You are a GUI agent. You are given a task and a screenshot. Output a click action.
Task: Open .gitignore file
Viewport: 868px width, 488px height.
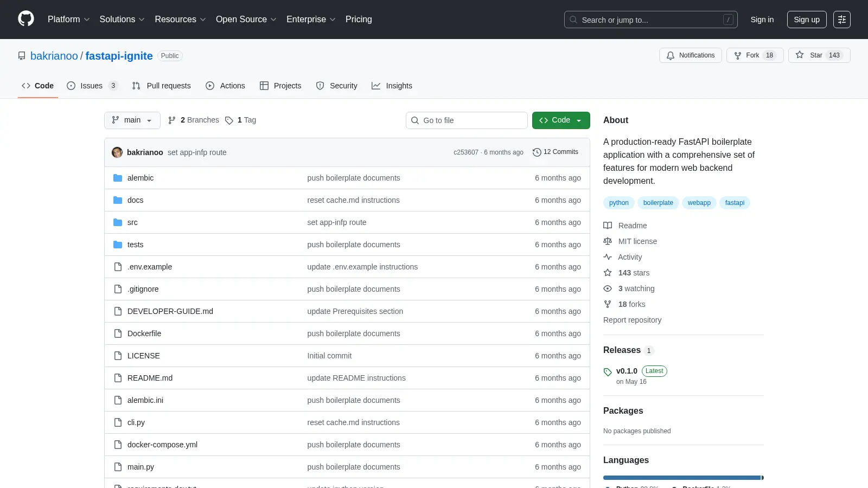tap(143, 289)
